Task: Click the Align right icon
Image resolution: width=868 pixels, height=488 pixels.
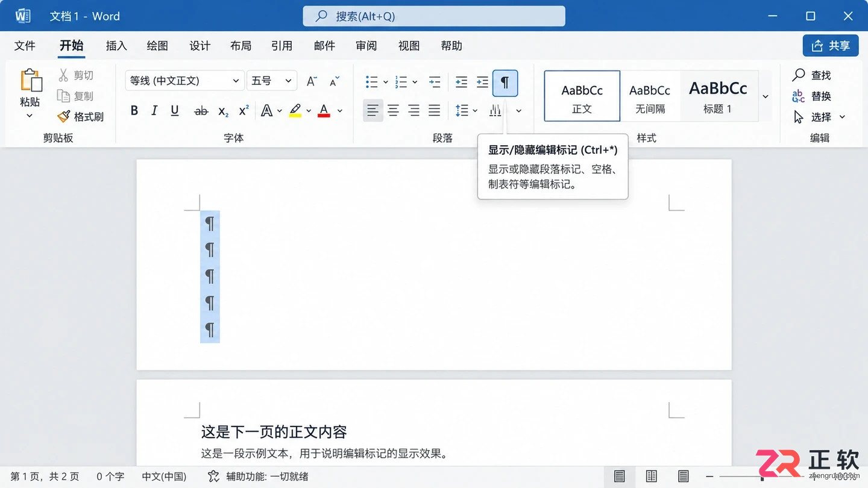Action: (414, 111)
